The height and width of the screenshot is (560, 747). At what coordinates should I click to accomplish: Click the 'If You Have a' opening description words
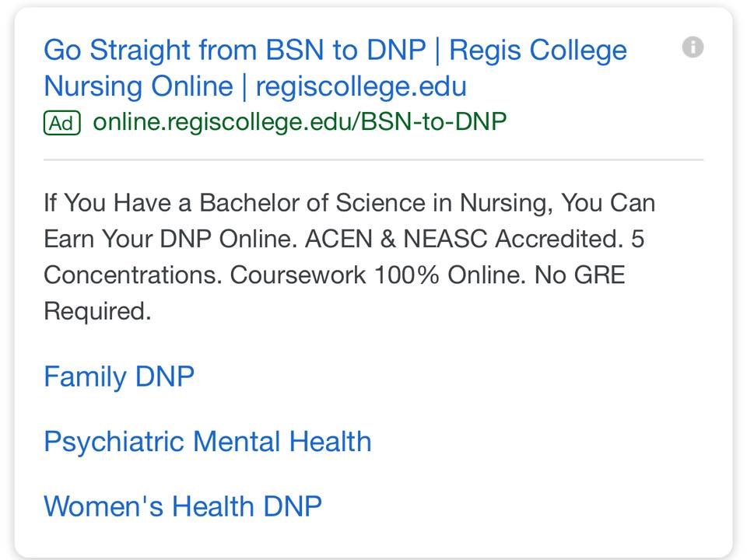pyautogui.click(x=117, y=203)
